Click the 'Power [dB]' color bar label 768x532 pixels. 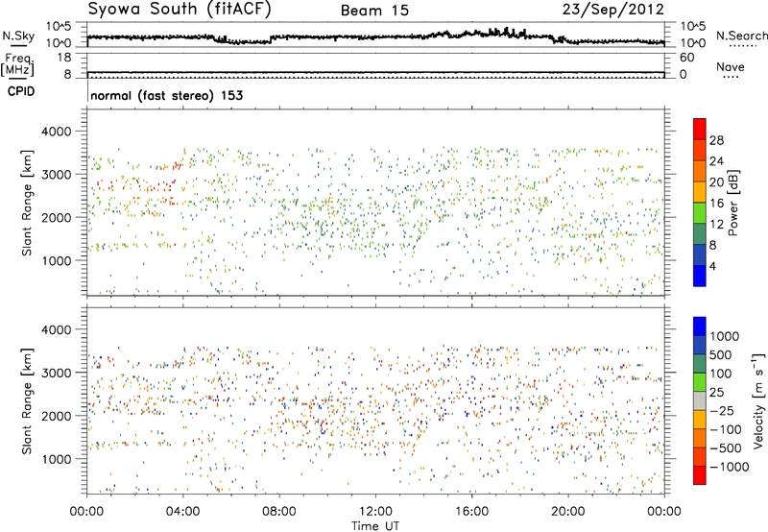coord(732,203)
